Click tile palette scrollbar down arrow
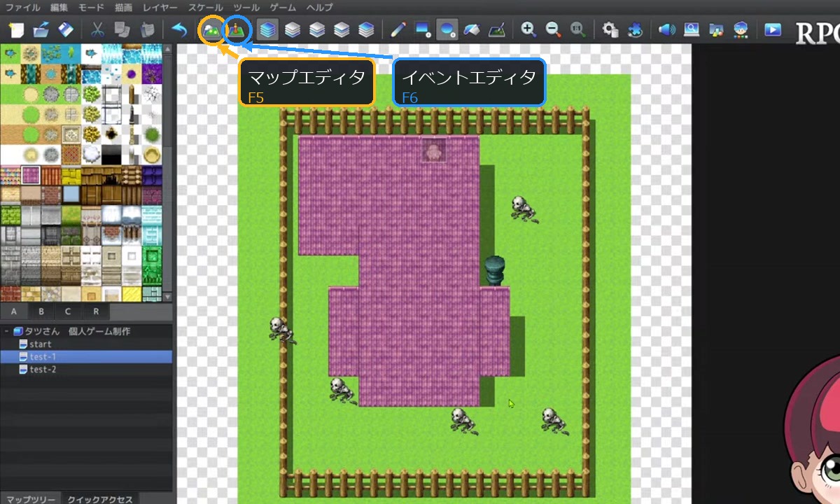The image size is (840, 504). click(x=167, y=297)
